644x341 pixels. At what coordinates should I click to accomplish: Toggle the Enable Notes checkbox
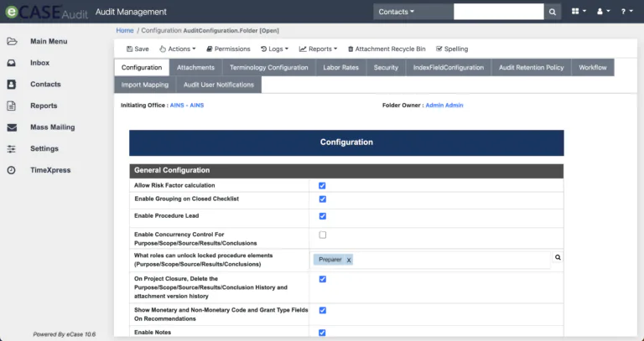click(x=322, y=333)
